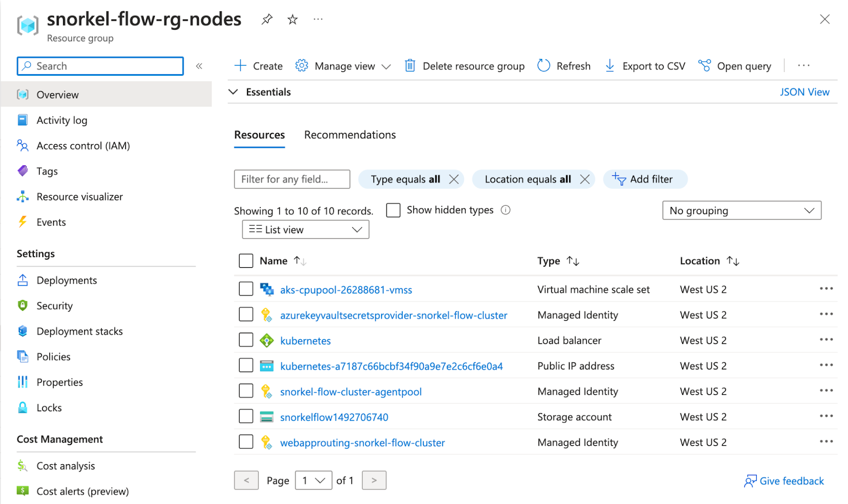Pin the snorkel-flow-rg-nodes resource group
Screen dimensions: 848x504
coord(267,20)
